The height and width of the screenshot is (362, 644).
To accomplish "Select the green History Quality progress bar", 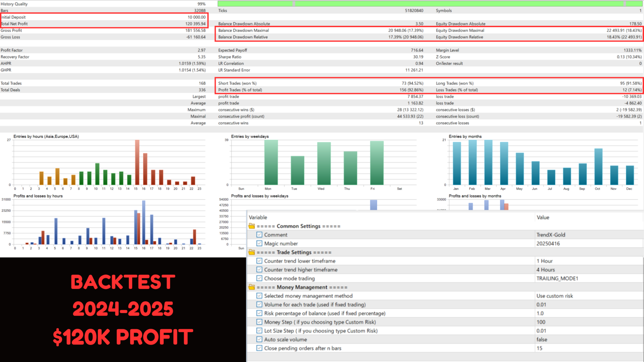I will tap(430, 4).
